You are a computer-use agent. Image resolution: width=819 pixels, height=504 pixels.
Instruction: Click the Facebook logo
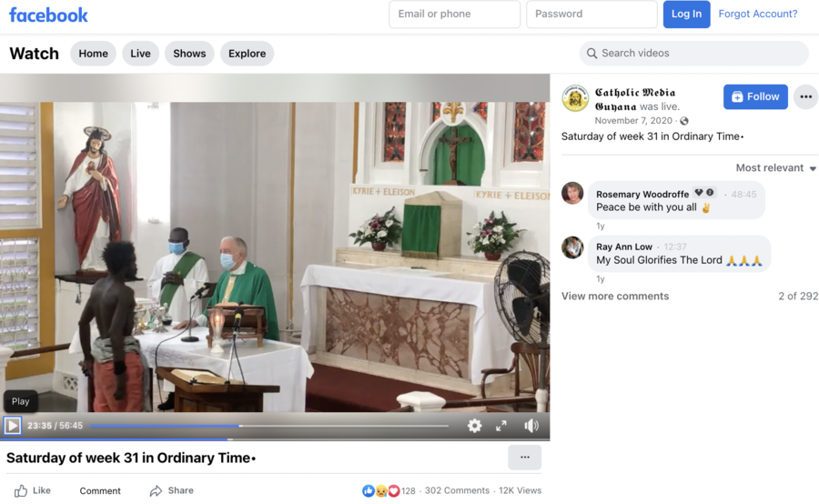click(x=48, y=15)
